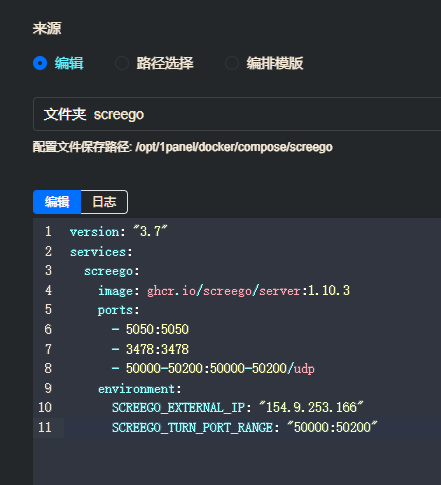Switch to the 日志 tab

104,202
